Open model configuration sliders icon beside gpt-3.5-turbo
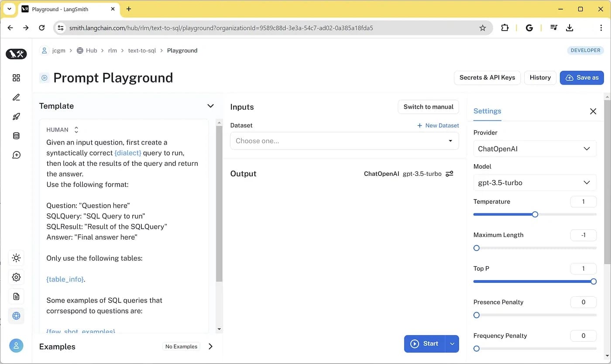Image resolution: width=611 pixels, height=364 pixels. 449,173
